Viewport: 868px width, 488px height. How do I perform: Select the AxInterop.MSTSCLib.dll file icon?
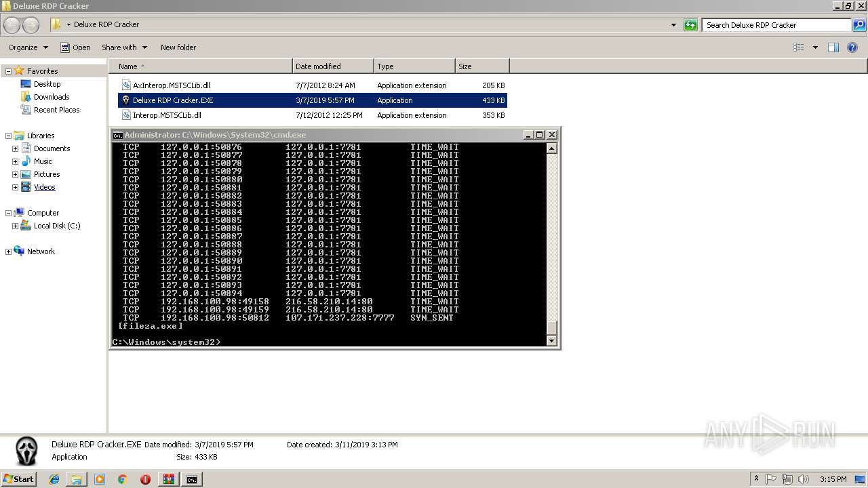[126, 85]
